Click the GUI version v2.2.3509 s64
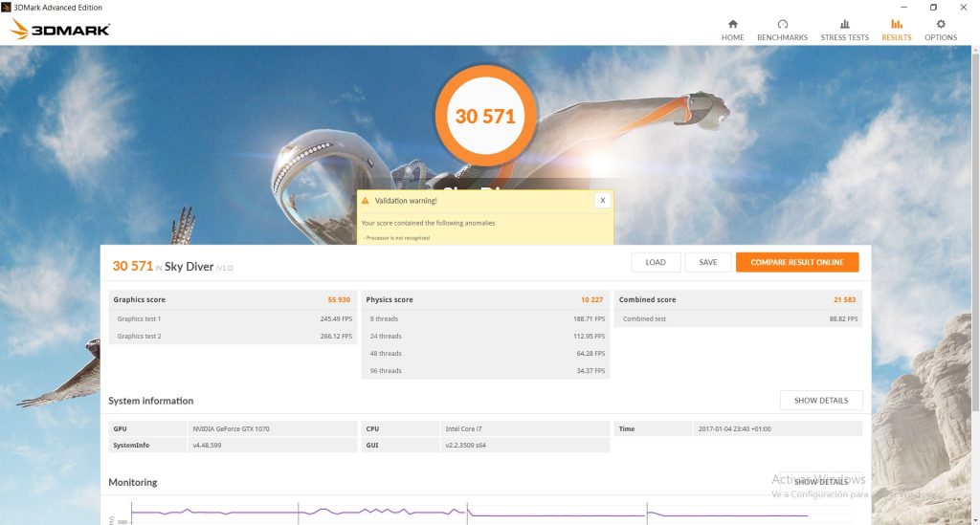This screenshot has width=980, height=525. click(466, 445)
